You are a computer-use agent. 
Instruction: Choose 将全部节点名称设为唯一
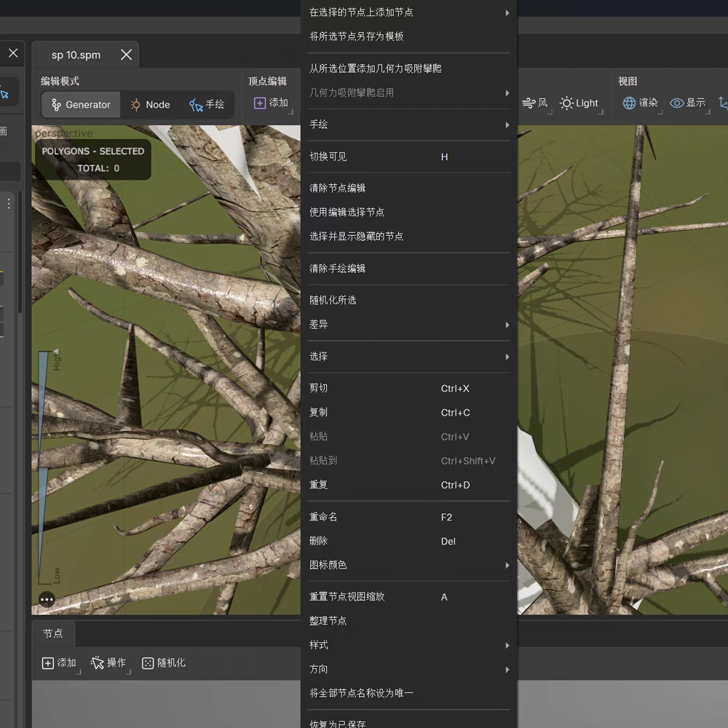tap(409, 693)
